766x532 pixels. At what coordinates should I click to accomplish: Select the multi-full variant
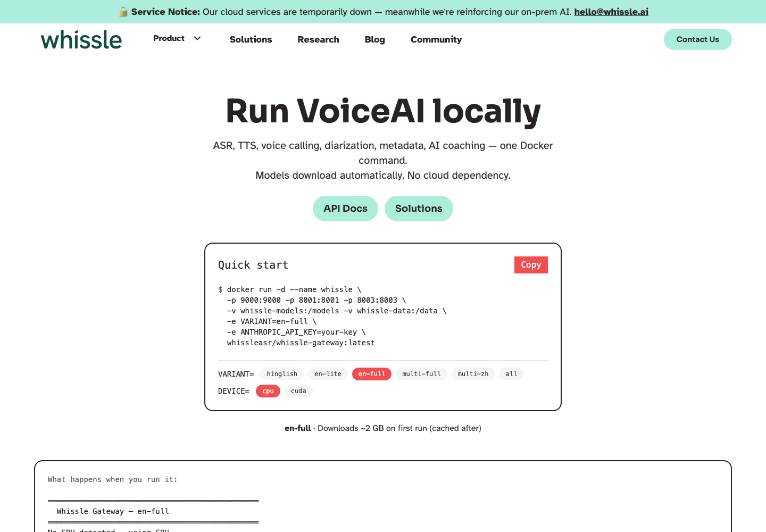point(421,374)
